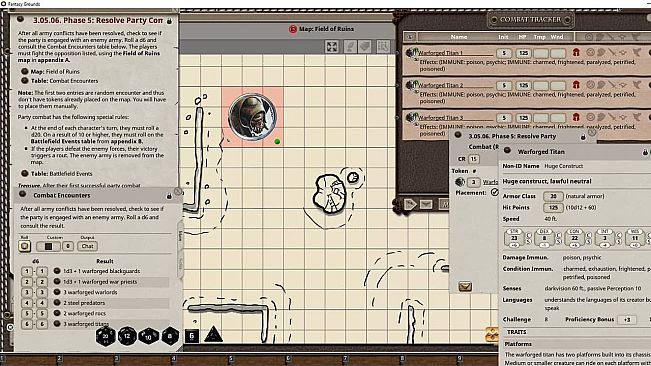Roll the d4 pyramid die
The width and height of the screenshot is (651, 366).
point(213,334)
